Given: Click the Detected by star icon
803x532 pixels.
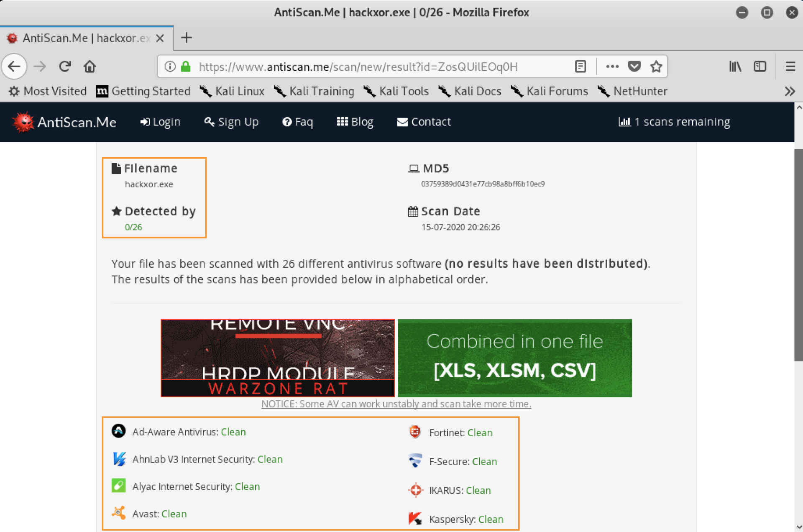Looking at the screenshot, I should [117, 211].
